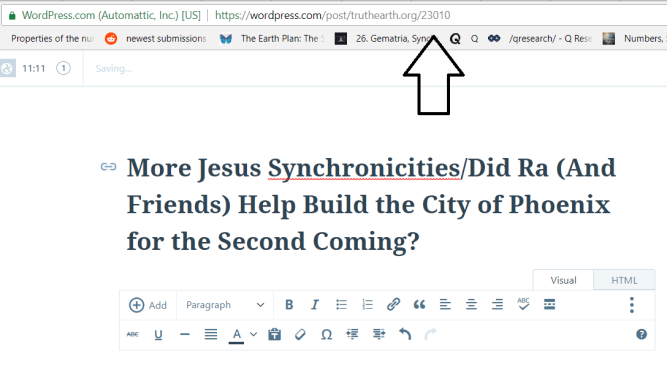
Task: Open the small 'Q' text bookmark
Action: [475, 39]
